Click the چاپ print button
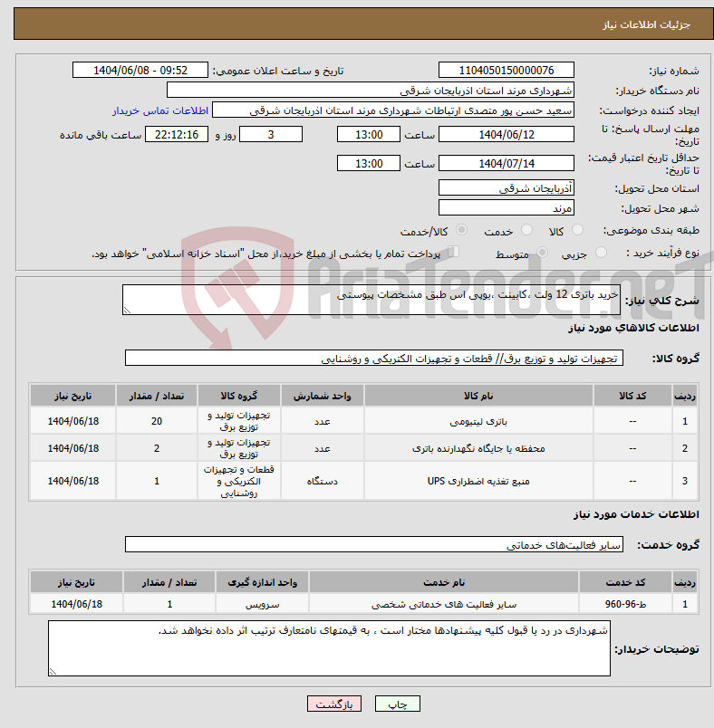 (x=397, y=704)
